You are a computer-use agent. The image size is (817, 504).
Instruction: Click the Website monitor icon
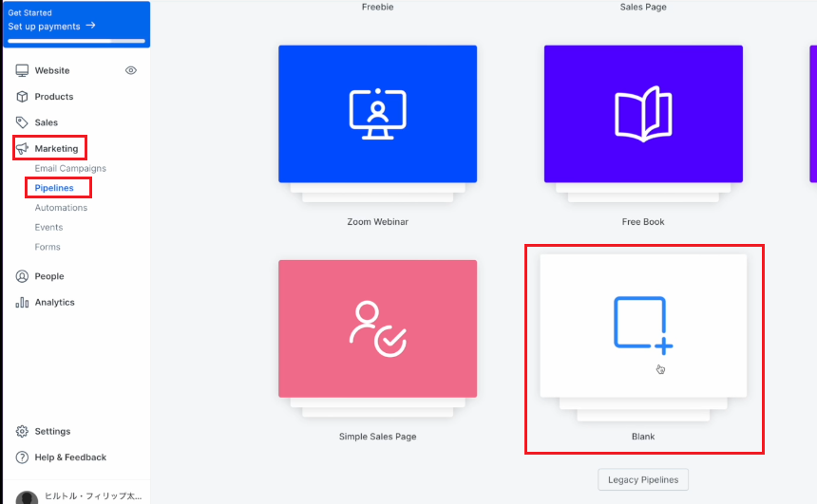22,70
